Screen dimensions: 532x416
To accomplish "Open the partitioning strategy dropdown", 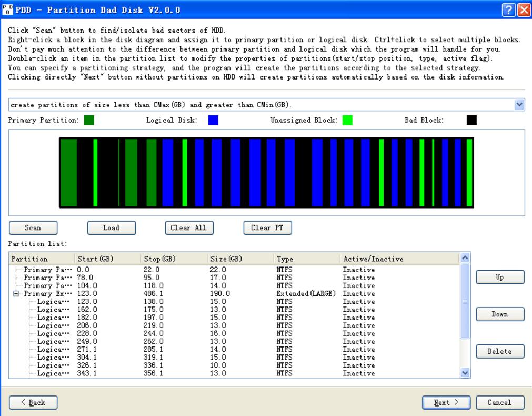I will [x=519, y=105].
